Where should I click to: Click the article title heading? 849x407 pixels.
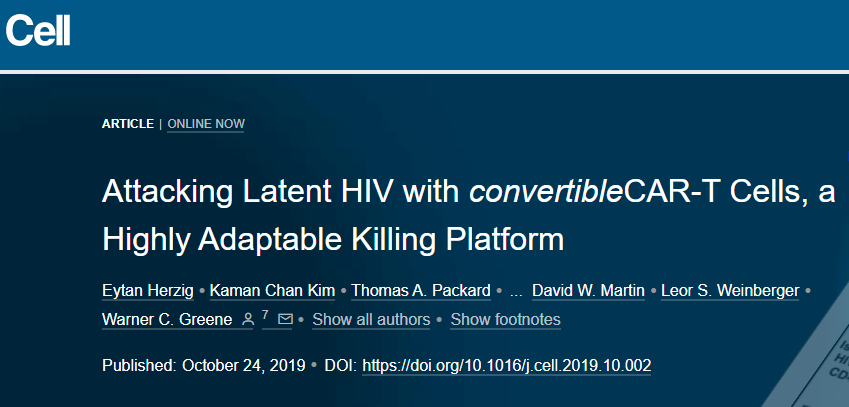click(x=468, y=215)
